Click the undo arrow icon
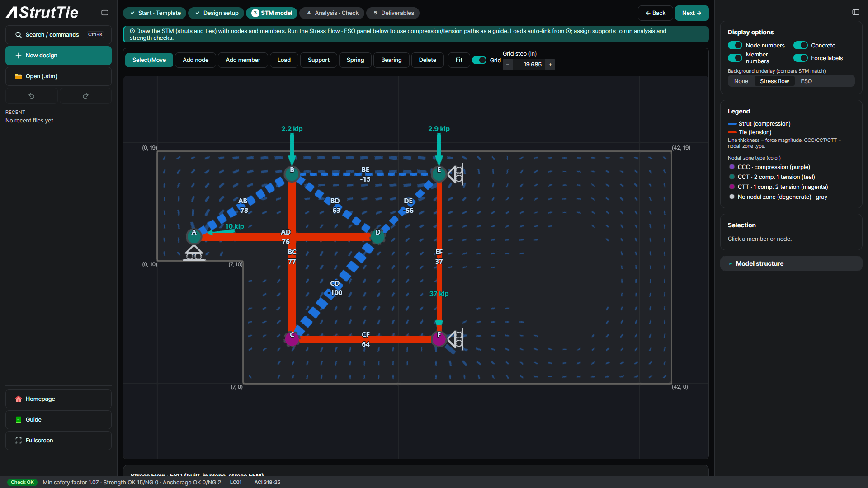Viewport: 868px width, 488px height. [x=32, y=96]
